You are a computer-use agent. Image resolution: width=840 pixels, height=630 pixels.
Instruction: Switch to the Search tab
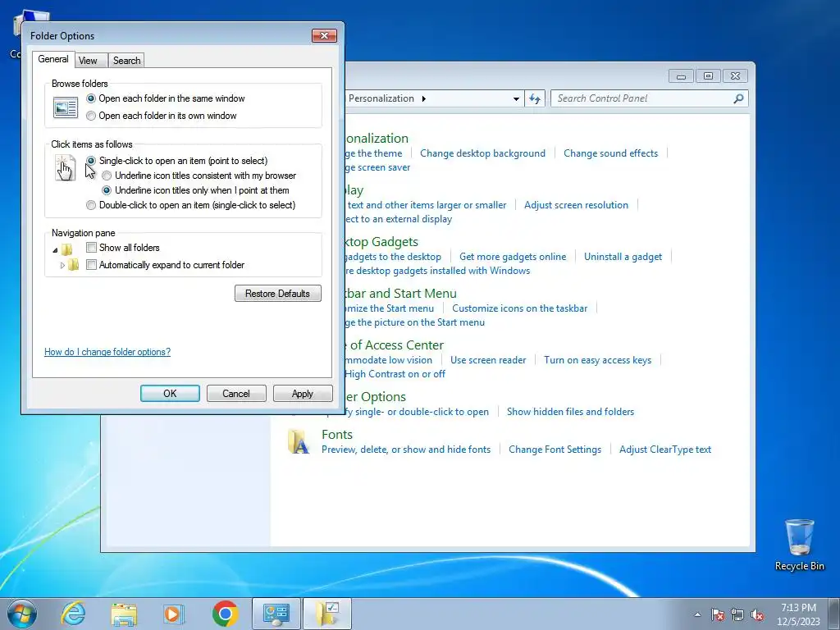(126, 61)
